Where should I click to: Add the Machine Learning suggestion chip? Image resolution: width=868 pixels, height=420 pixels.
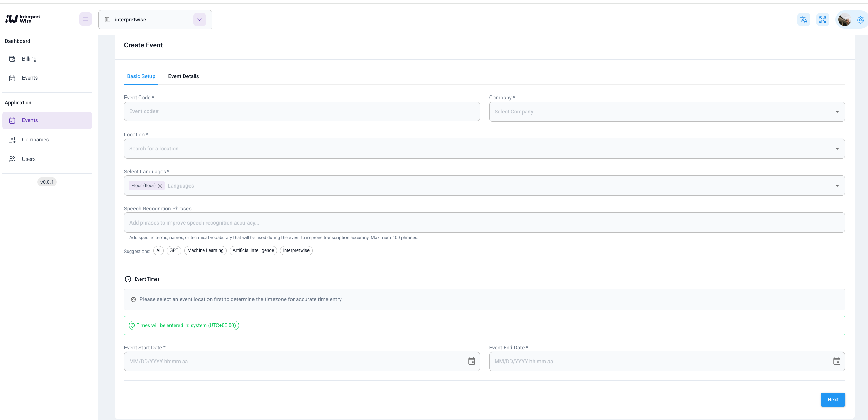coord(205,250)
